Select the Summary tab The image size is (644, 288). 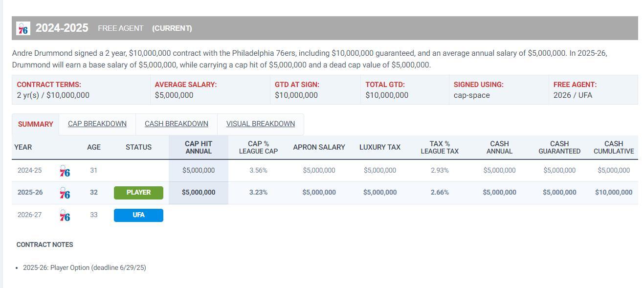click(x=36, y=124)
